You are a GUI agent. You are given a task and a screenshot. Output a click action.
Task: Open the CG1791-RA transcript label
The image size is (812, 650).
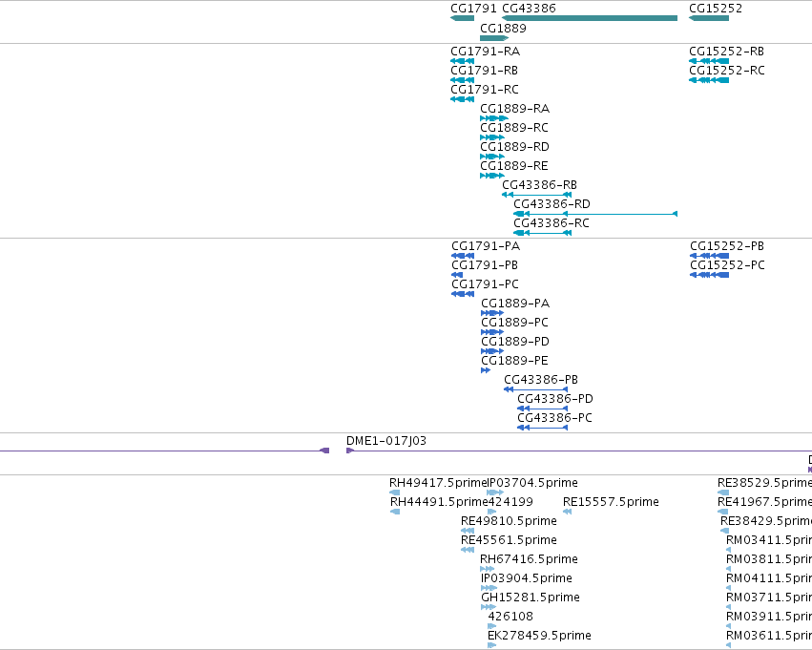pyautogui.click(x=486, y=52)
